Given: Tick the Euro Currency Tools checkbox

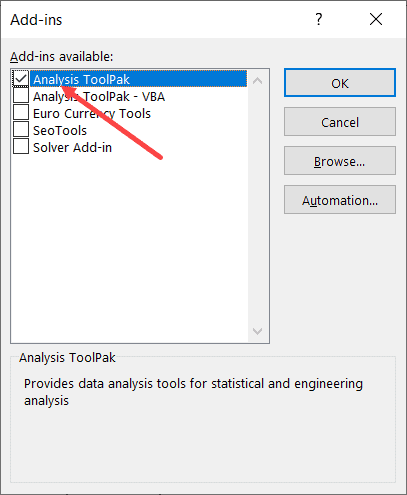Looking at the screenshot, I should 21,113.
